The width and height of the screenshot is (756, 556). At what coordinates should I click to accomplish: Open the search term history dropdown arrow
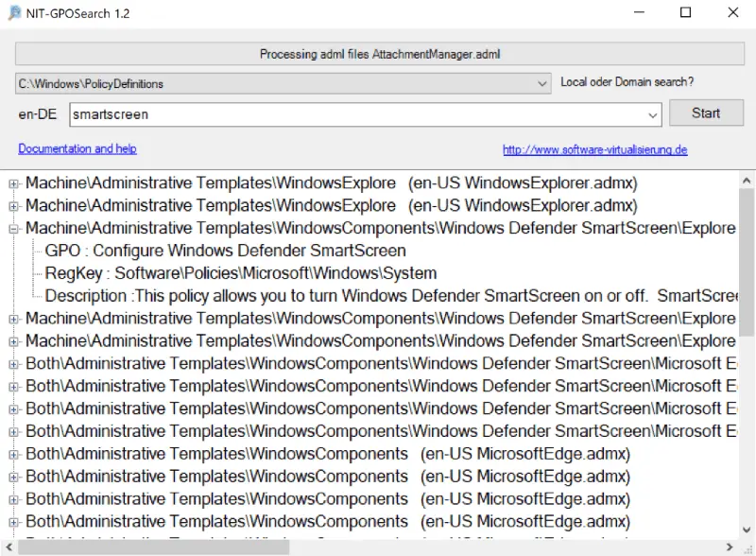pos(652,114)
